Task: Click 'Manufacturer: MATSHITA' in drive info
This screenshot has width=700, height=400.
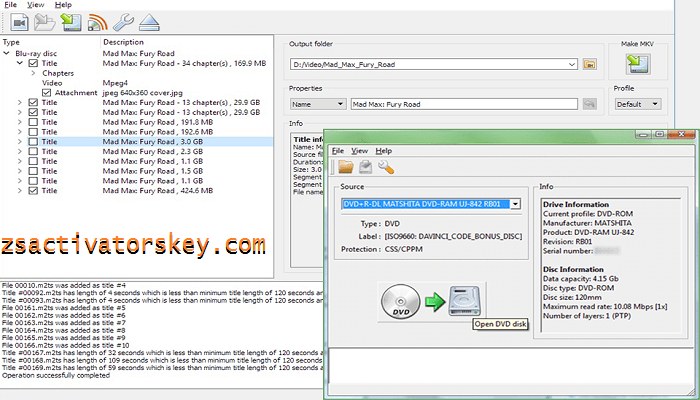Action: coord(587,223)
